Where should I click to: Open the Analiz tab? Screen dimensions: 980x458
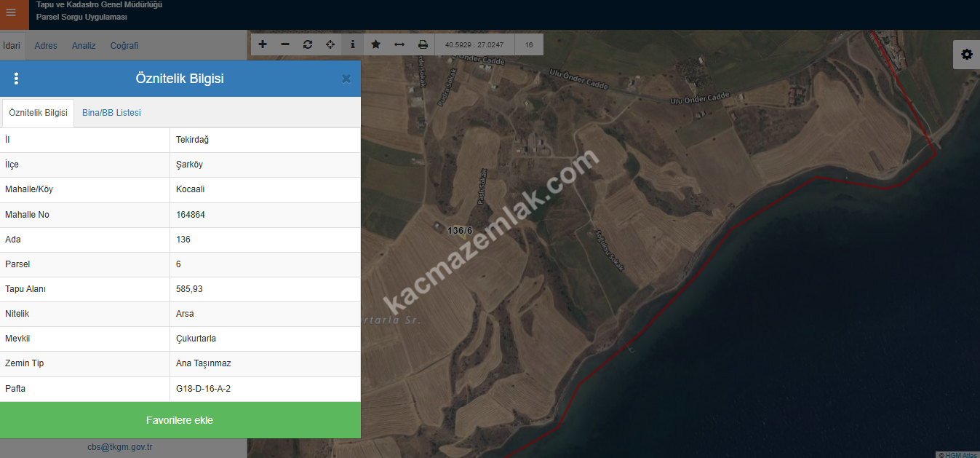click(x=84, y=46)
